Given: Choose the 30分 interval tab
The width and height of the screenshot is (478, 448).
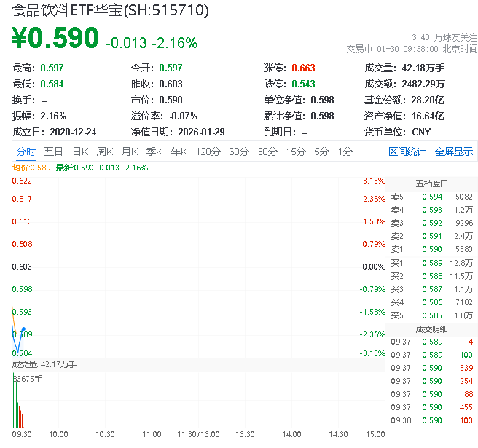Looking at the screenshot, I should coord(267,152).
